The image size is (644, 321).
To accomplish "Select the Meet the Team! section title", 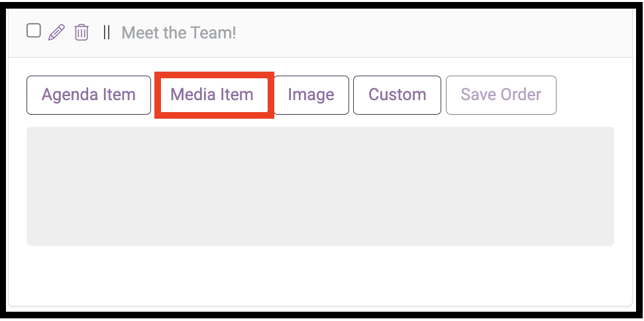I will (179, 32).
